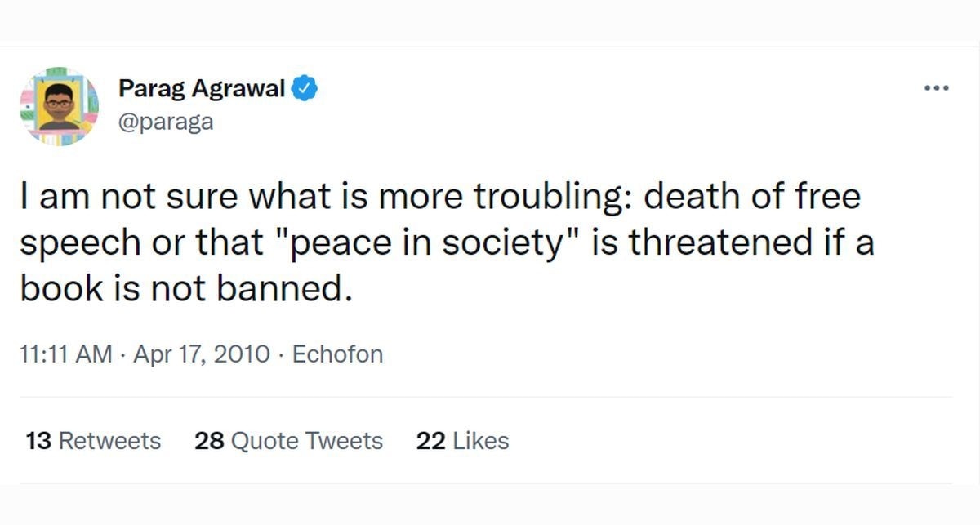This screenshot has height=525, width=980.
Task: Click the number 28 before Quote Tweets
Action: [x=210, y=441]
